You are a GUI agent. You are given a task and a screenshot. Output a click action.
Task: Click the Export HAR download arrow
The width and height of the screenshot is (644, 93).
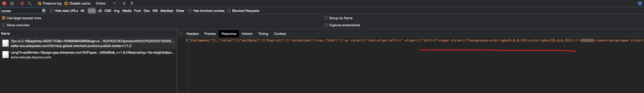(x=132, y=3)
